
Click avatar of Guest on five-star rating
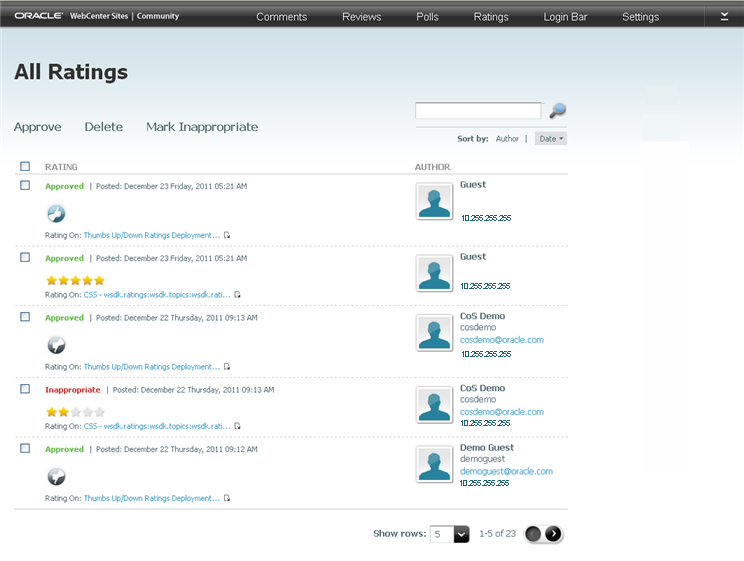[434, 273]
